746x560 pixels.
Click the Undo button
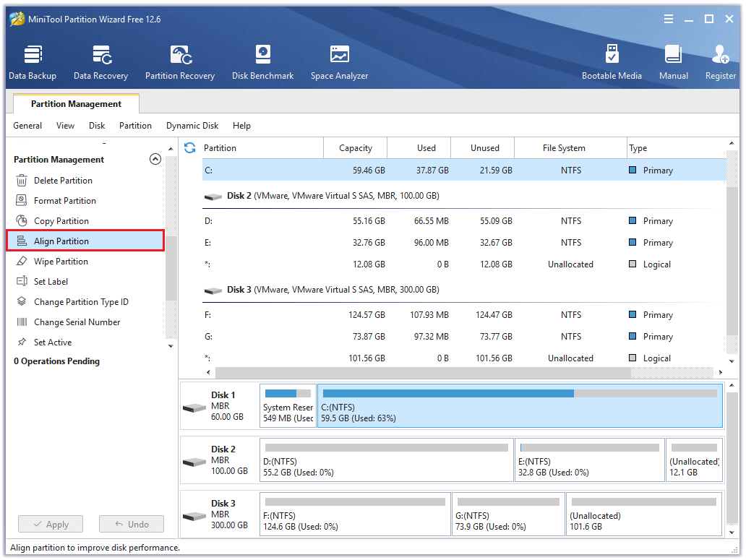(132, 525)
